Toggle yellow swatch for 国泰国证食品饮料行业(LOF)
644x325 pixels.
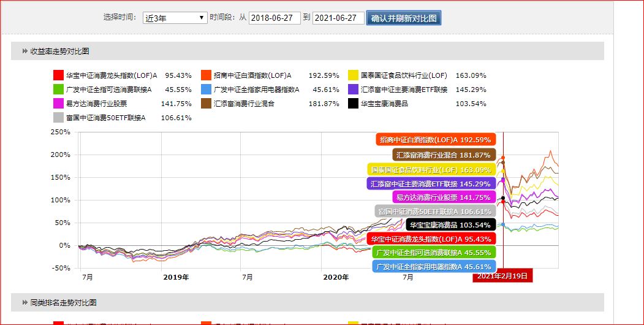tap(353, 75)
